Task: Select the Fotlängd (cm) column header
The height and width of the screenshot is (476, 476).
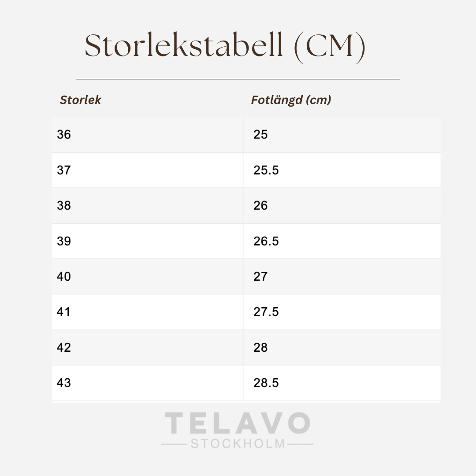Action: [291, 100]
